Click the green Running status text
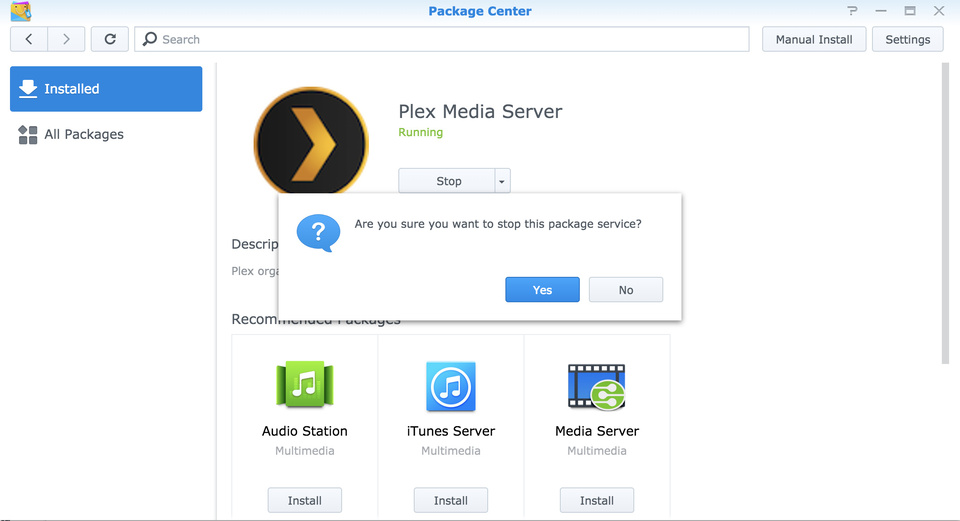 [x=421, y=132]
